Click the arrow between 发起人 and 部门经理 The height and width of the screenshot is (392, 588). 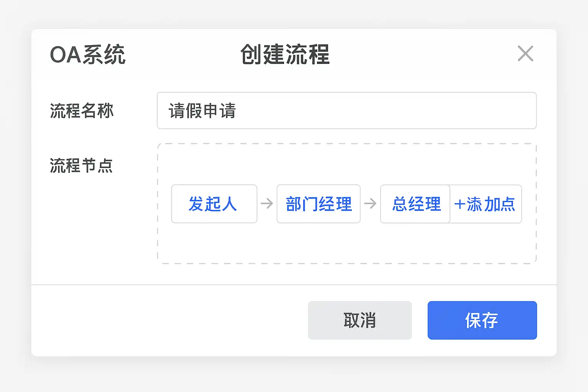tap(267, 203)
